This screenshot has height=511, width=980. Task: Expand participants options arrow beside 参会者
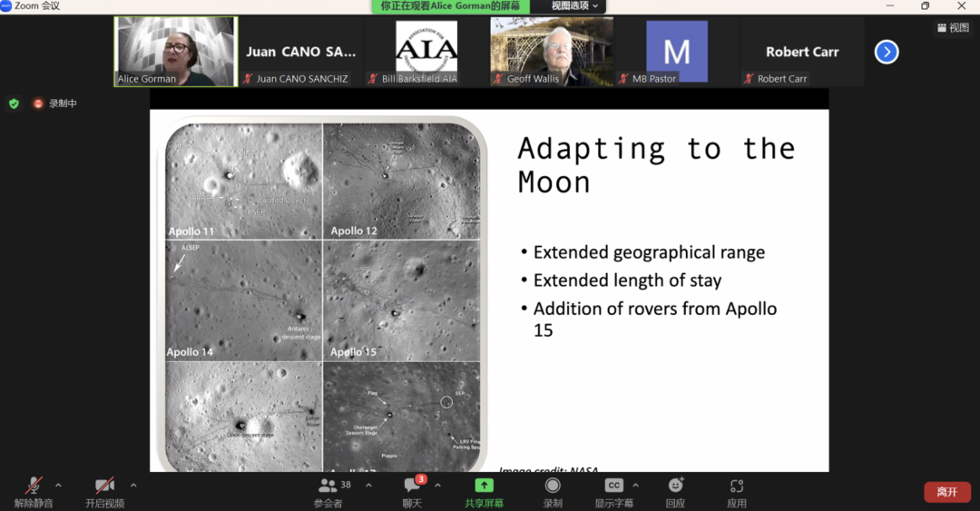click(368, 486)
